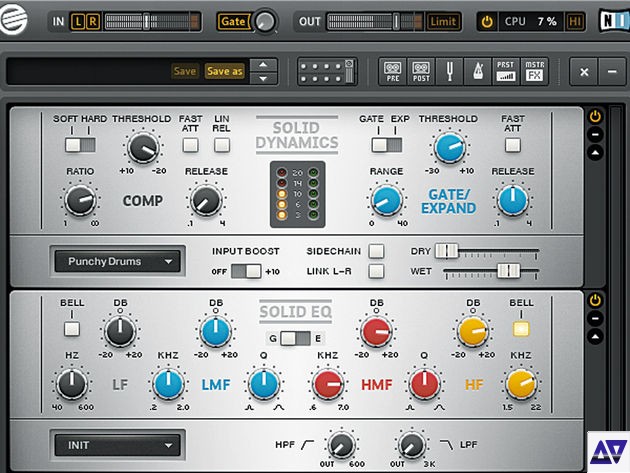Click the HMF KHZ red frequency knob
Viewport: 630px width, 473px height.
click(328, 384)
